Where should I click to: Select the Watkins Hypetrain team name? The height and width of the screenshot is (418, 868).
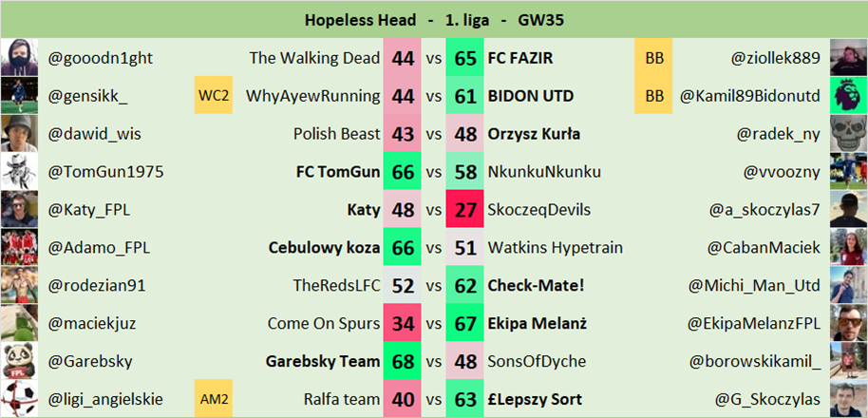(556, 248)
